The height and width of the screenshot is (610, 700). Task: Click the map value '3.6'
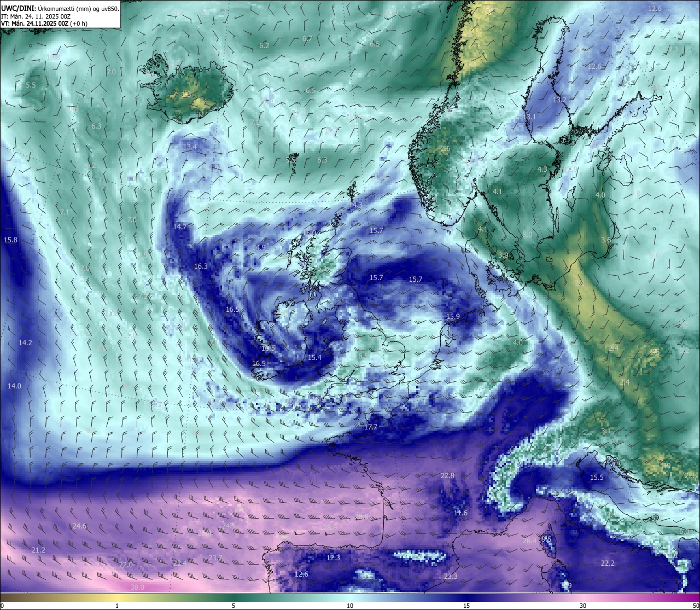pos(606,240)
